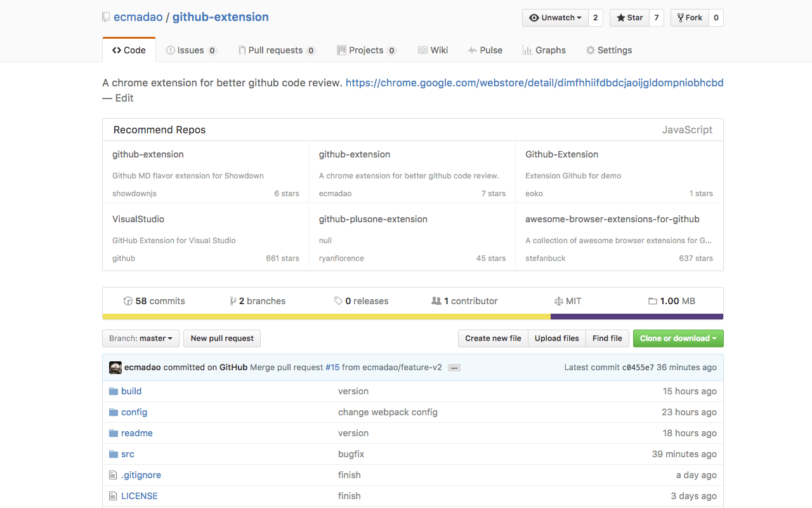Viewport: 812px width, 508px height.
Task: Click Create new file button
Action: 493,338
